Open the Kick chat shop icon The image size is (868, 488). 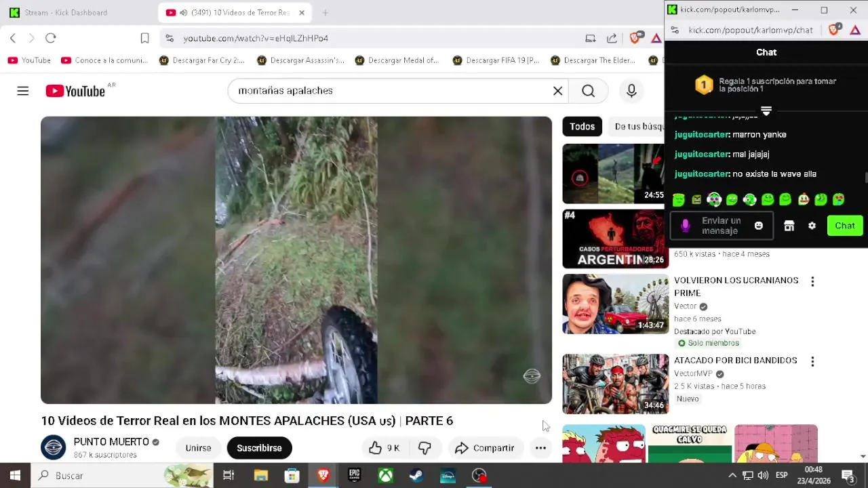(x=789, y=226)
